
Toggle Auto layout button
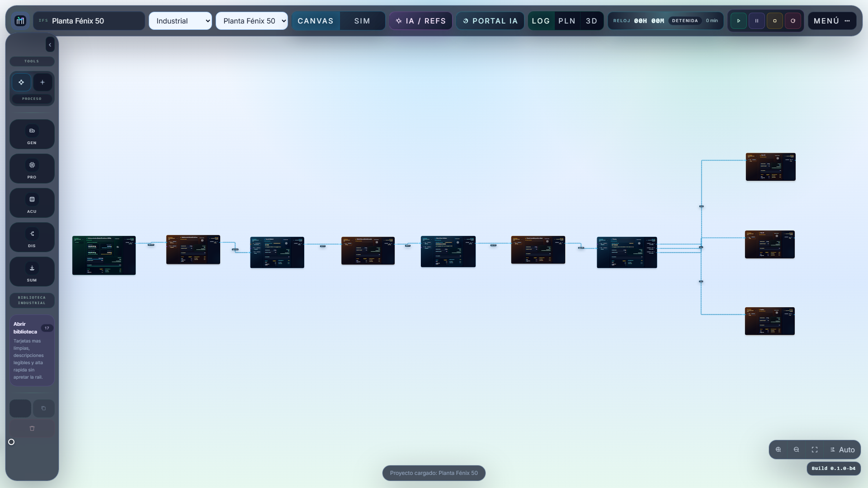coord(842,450)
